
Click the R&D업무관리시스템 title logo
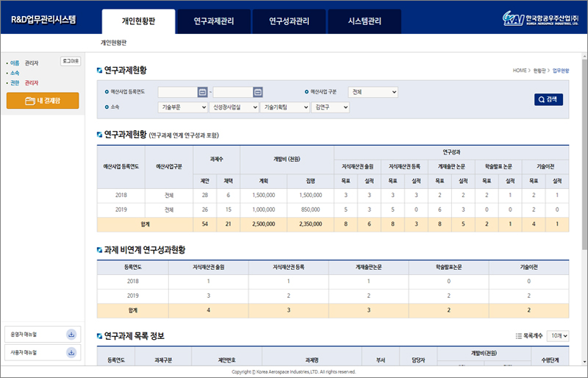click(x=43, y=20)
